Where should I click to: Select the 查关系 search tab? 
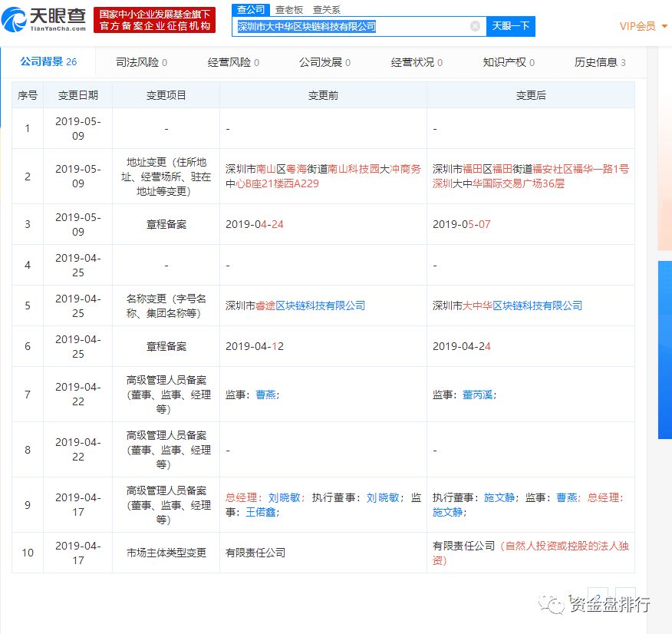327,9
